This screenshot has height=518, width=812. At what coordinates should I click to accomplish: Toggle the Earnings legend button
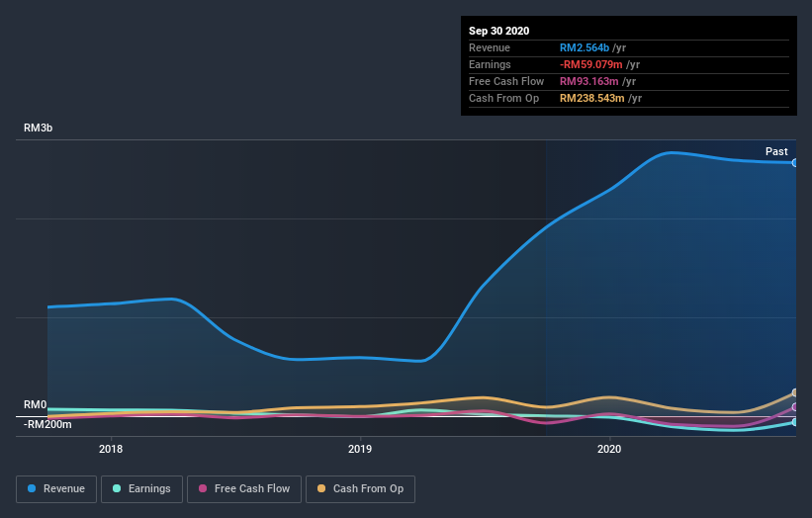141,489
